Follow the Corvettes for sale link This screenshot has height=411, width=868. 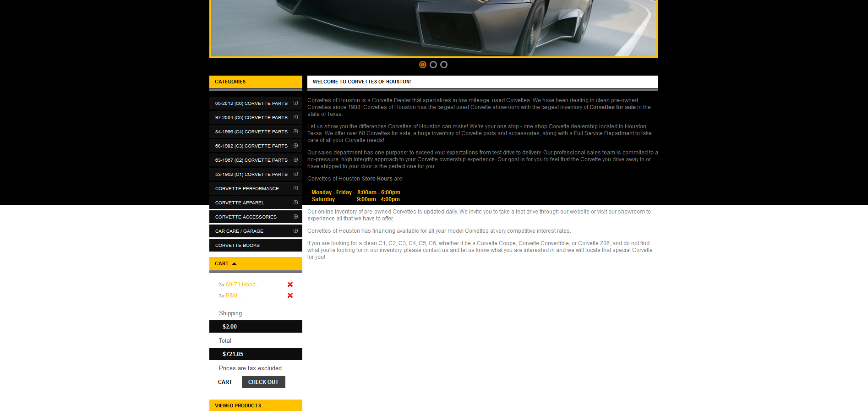[612, 107]
